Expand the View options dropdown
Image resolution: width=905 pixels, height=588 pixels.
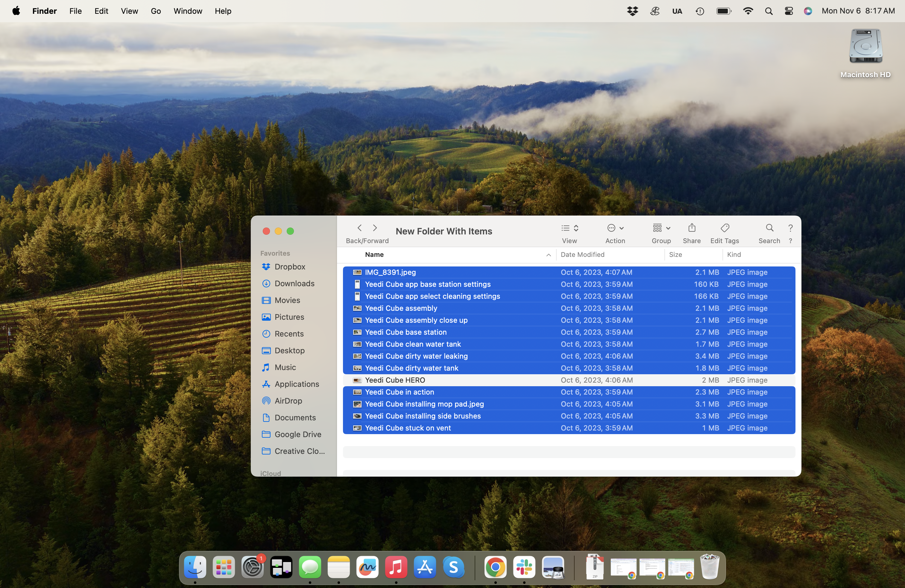(x=575, y=228)
